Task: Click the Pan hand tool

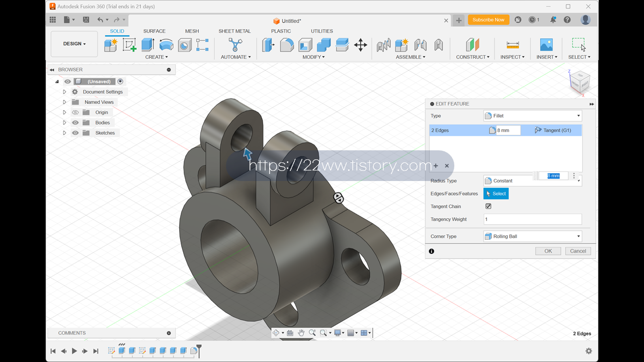Action: click(301, 333)
